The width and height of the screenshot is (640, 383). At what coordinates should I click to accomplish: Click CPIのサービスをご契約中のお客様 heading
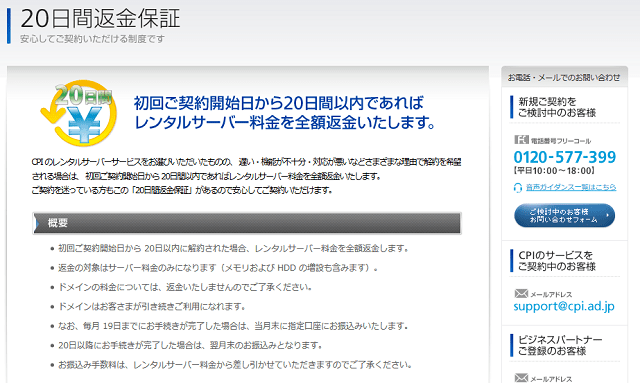click(557, 261)
